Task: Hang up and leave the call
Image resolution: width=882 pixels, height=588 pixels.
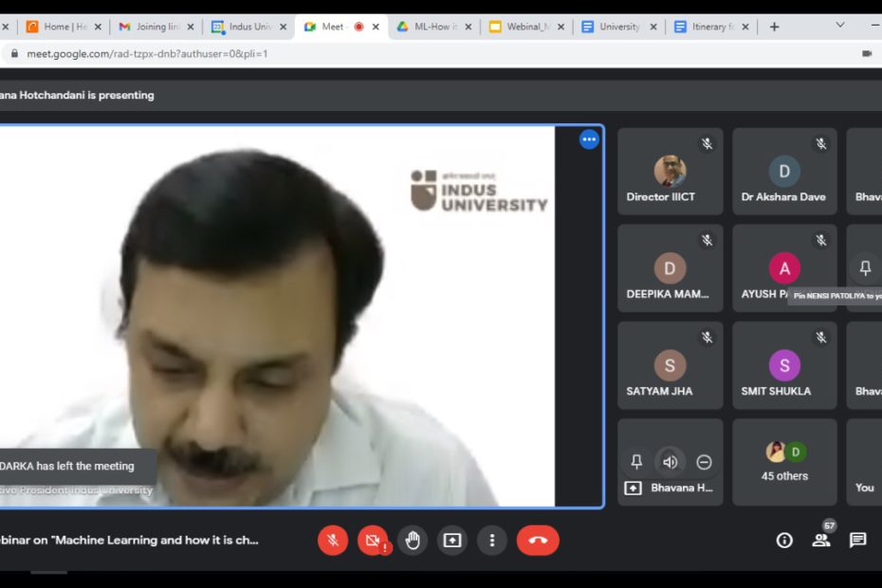Action: tap(538, 540)
